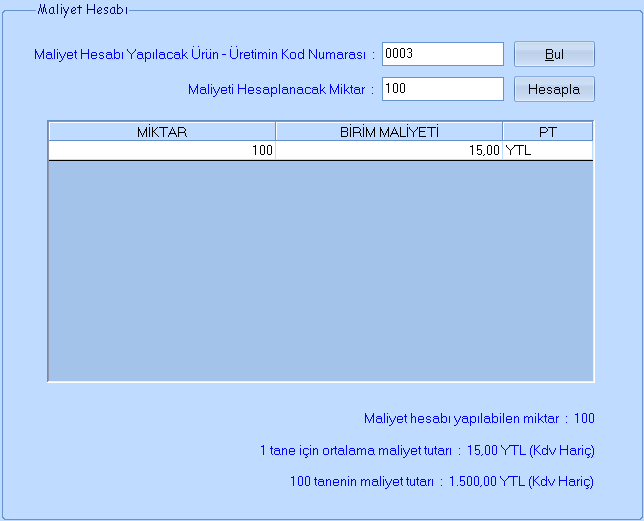The image size is (644, 521).
Task: Click the '1 tane için ortalama maliyet tutarı' line
Action: coord(427,450)
